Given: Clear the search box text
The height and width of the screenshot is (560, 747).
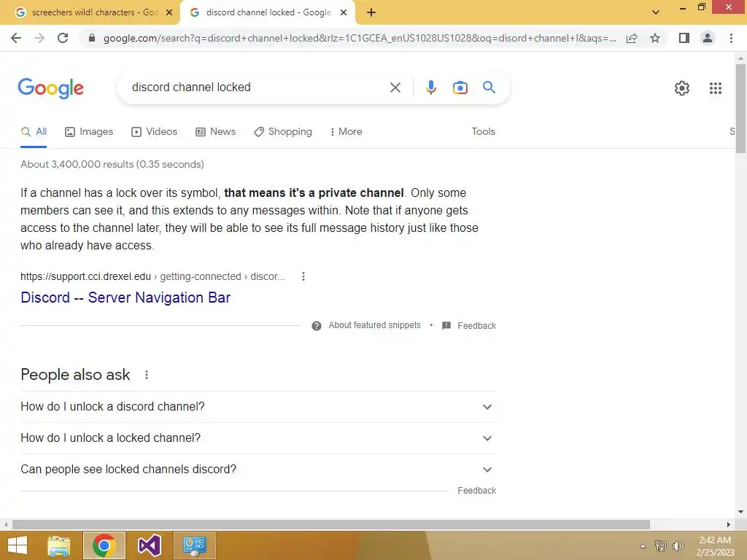Looking at the screenshot, I should [395, 87].
